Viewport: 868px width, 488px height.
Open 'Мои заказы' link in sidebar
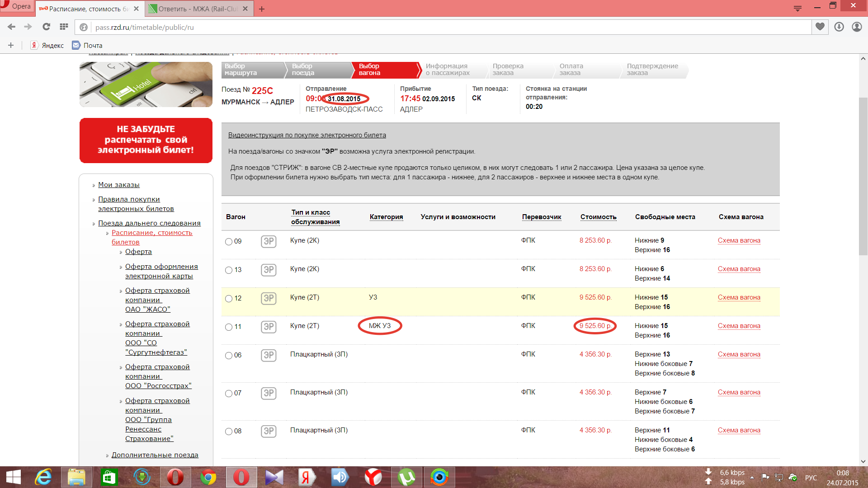(118, 185)
